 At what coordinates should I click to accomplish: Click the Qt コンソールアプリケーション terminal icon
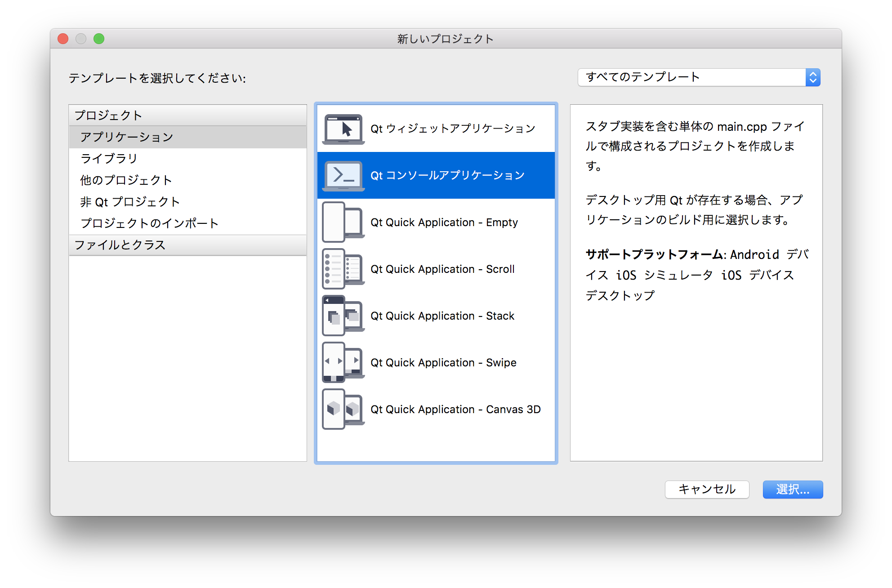click(343, 175)
